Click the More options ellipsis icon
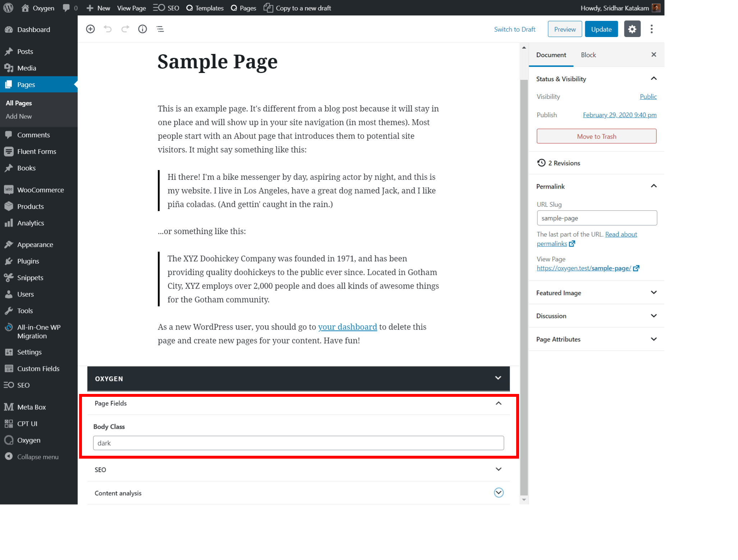The height and width of the screenshot is (560, 738). pyautogui.click(x=652, y=29)
